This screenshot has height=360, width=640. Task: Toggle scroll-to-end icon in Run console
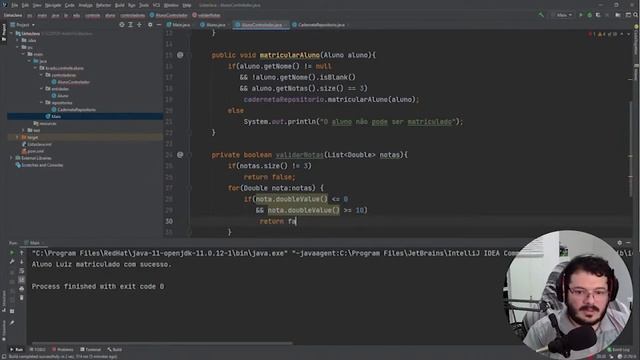(22, 280)
